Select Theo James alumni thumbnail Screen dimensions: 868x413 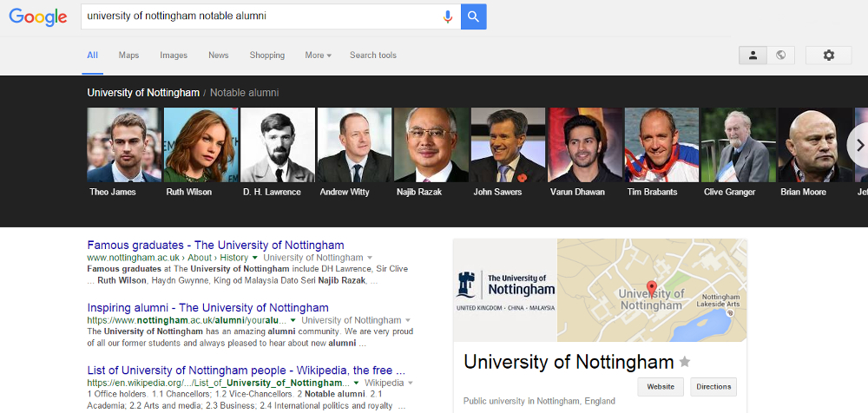[123, 145]
